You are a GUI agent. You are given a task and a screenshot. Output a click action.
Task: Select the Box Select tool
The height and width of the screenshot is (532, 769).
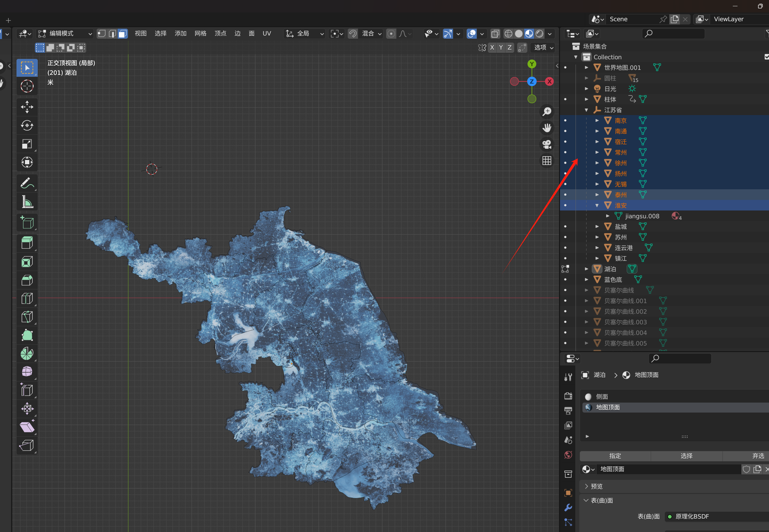tap(27, 68)
